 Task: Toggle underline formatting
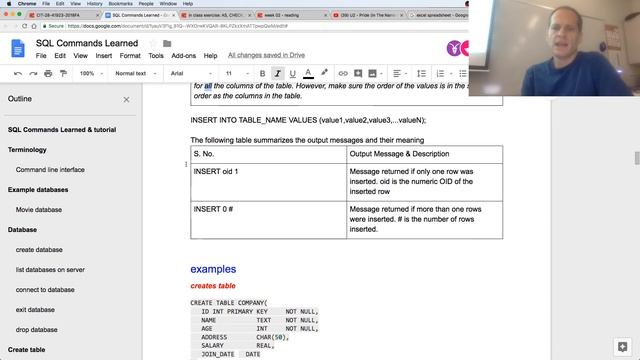click(x=293, y=73)
